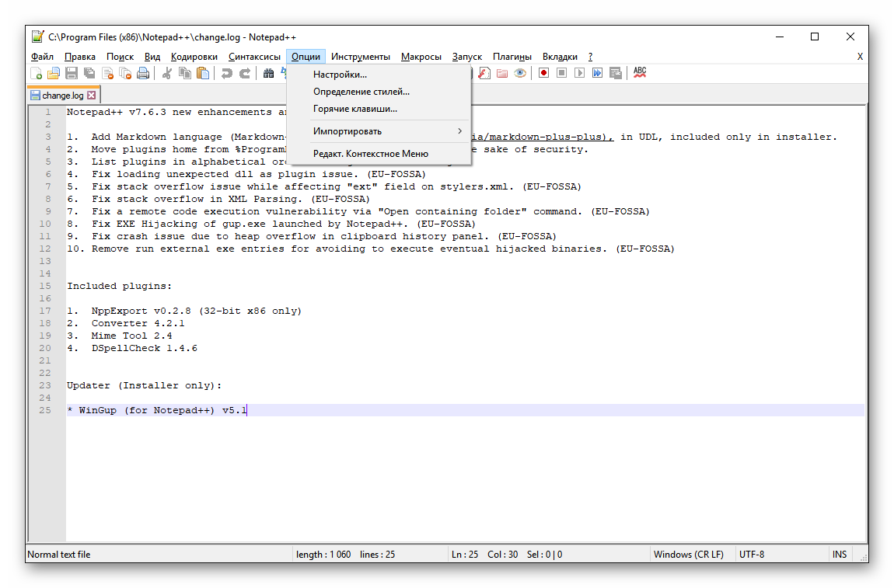
Task: Click the Print toolbar icon
Action: pyautogui.click(x=143, y=73)
